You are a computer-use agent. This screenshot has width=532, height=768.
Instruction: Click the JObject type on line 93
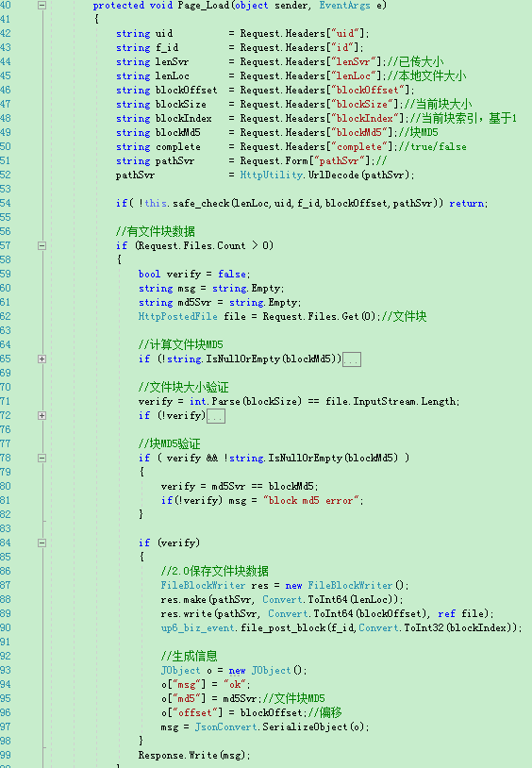tap(181, 671)
